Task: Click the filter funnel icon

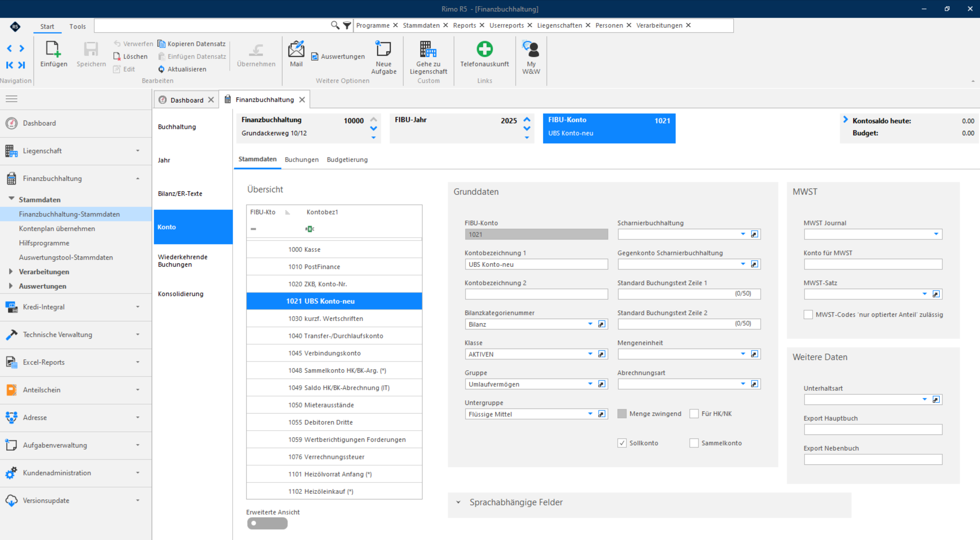Action: 347,26
